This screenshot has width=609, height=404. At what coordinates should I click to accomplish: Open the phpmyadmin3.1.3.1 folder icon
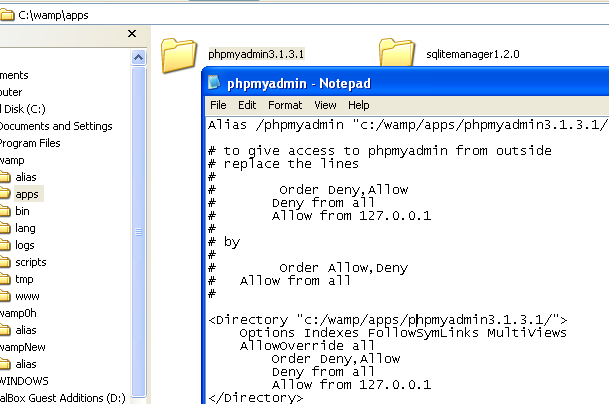point(179,55)
